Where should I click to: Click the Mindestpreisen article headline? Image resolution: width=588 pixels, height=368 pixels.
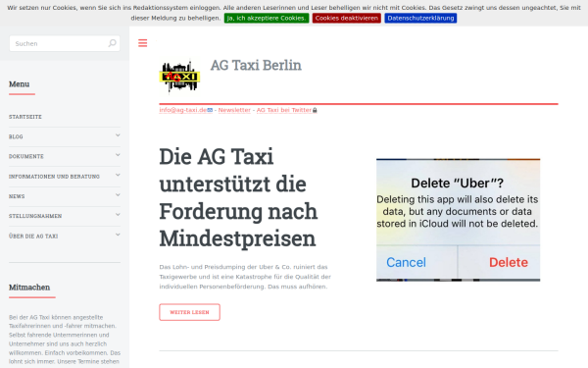pyautogui.click(x=238, y=197)
